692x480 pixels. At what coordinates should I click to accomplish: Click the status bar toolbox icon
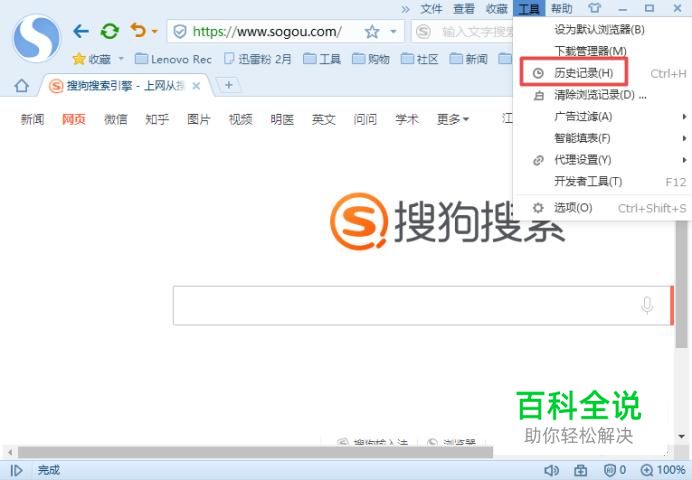point(580,470)
